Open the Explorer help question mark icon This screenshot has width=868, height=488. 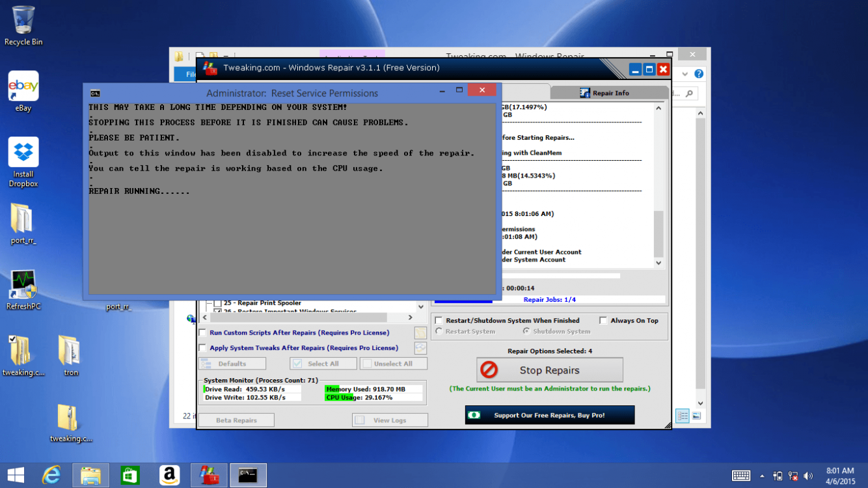pyautogui.click(x=699, y=74)
